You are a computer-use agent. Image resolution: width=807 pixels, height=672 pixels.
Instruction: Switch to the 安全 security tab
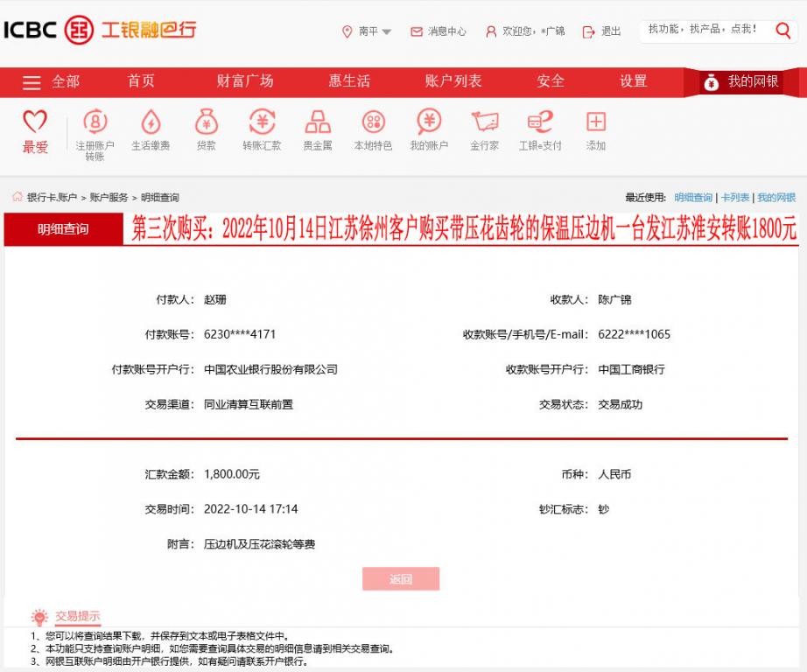click(x=550, y=81)
